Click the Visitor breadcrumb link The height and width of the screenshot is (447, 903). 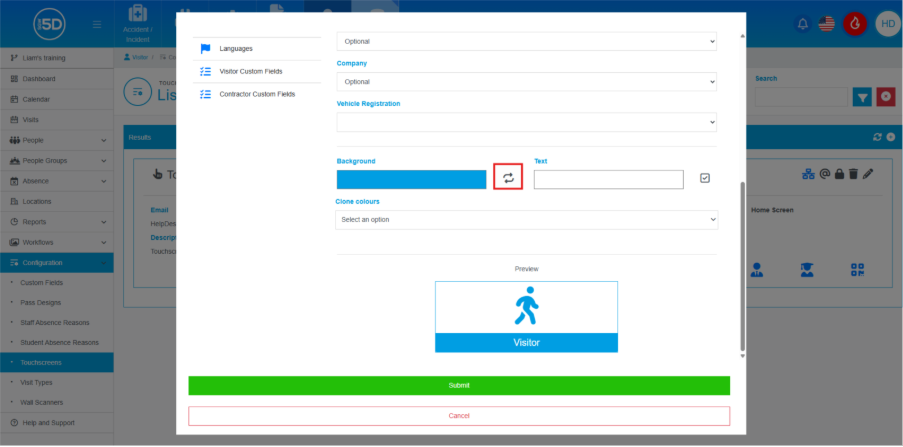point(136,58)
